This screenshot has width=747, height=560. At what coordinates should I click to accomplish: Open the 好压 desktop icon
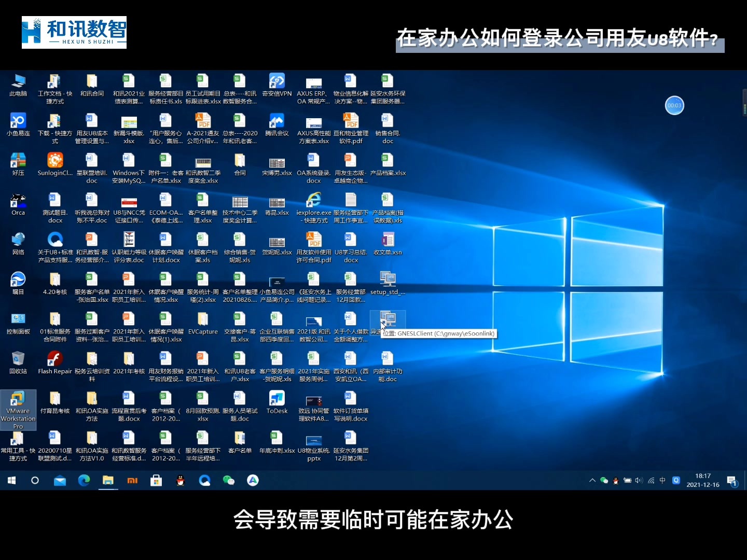18,165
